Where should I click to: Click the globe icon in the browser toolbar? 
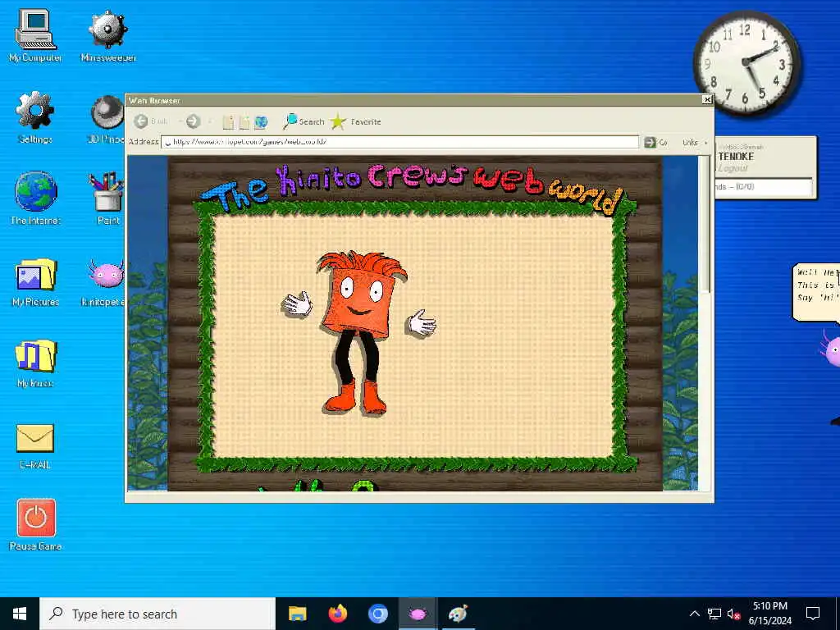[x=261, y=122]
